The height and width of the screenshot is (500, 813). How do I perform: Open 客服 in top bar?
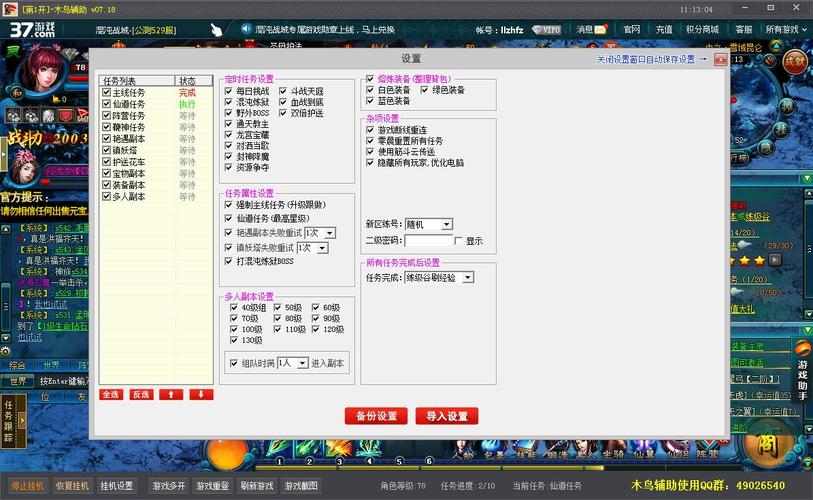744,30
